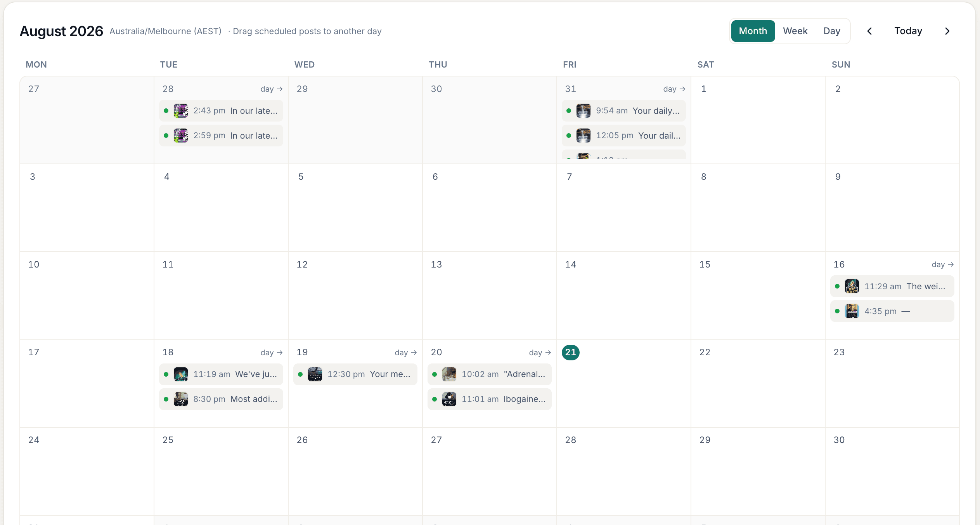Click the August 2026 heading

61,31
